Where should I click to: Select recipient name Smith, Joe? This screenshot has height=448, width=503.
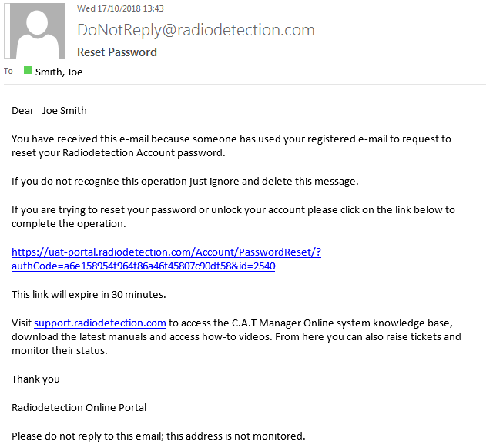click(59, 72)
